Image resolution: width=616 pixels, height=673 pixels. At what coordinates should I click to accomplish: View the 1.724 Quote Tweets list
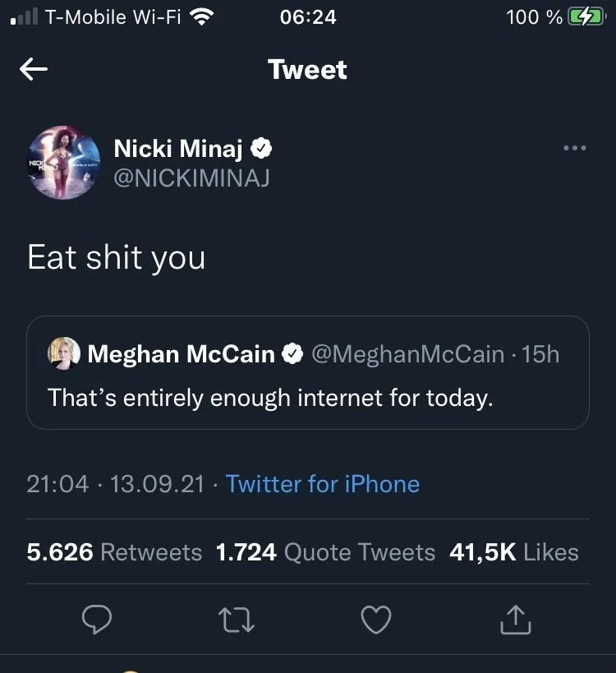325,552
